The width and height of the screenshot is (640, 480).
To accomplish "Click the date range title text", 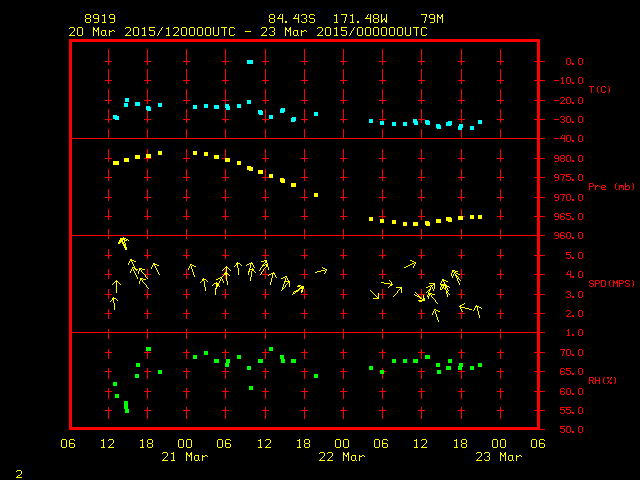I will point(247,31).
